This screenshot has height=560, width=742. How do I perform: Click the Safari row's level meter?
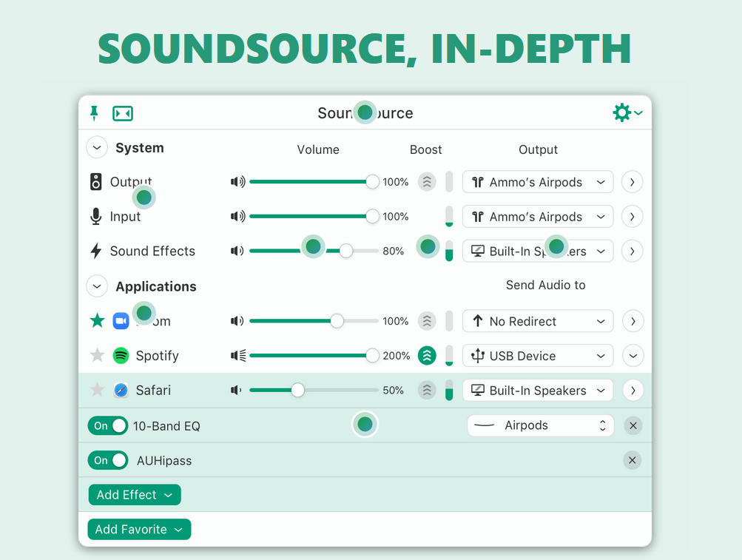pos(449,390)
